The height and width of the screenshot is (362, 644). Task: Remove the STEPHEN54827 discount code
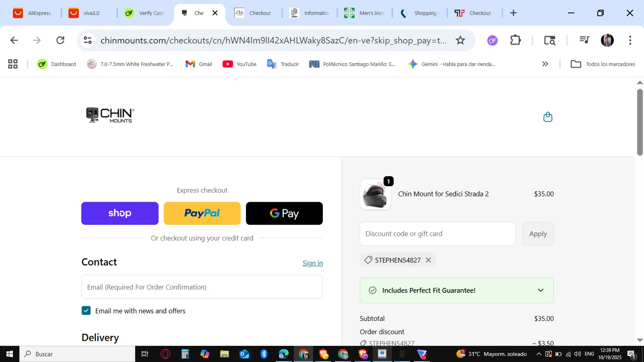(x=428, y=260)
